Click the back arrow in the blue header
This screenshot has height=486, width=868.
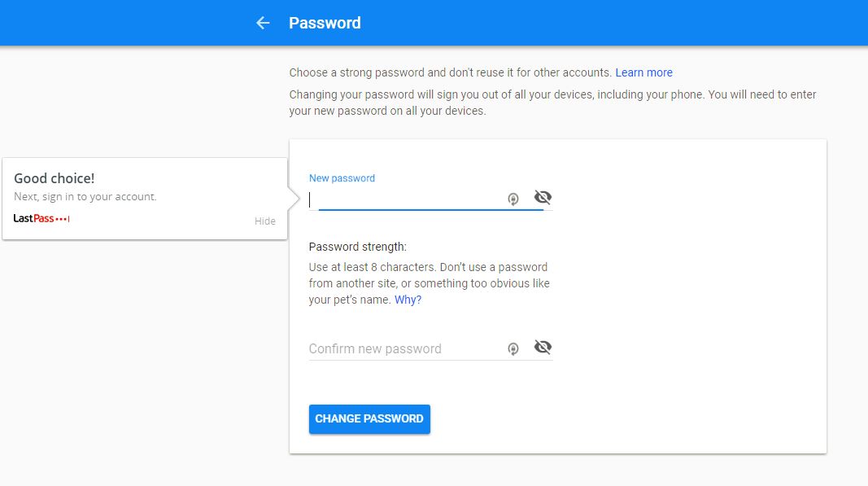point(262,22)
